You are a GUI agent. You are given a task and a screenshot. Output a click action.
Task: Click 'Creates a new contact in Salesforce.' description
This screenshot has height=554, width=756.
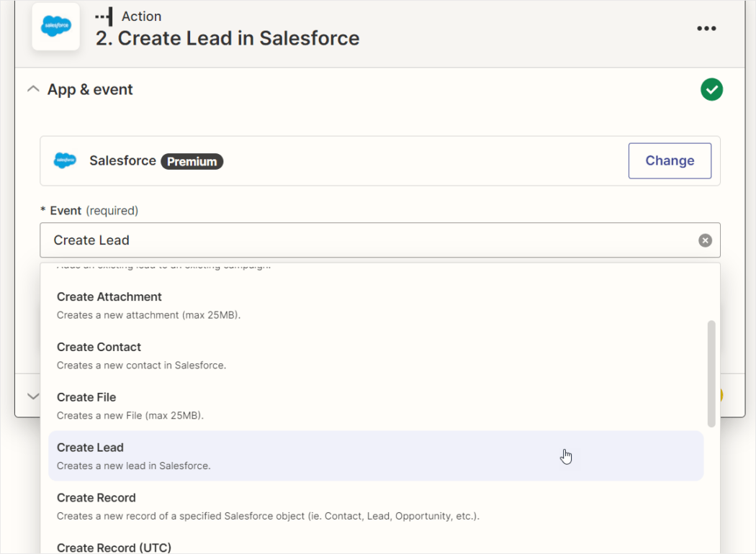click(141, 365)
